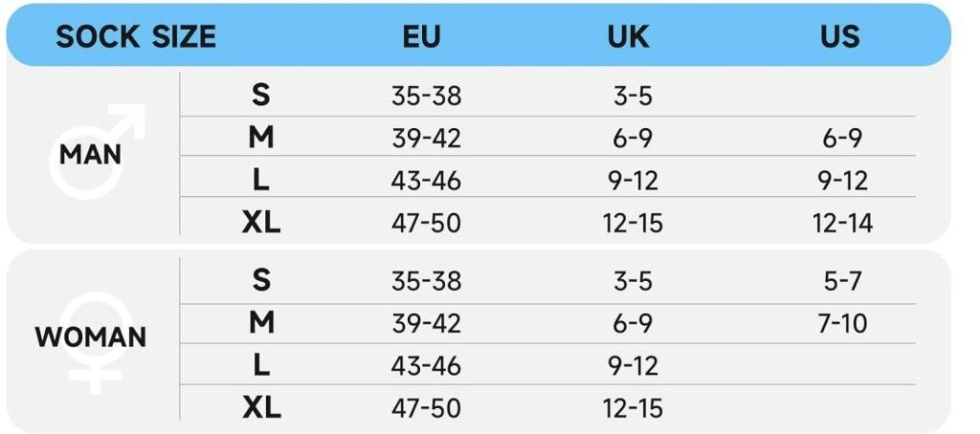Click the Woman size L row label
Screen dimensions: 980x434
[x=261, y=365]
